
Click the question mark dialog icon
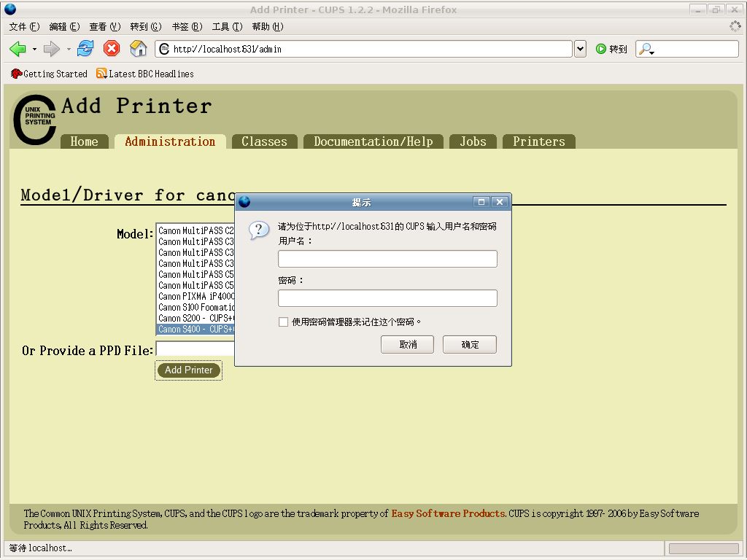point(259,231)
